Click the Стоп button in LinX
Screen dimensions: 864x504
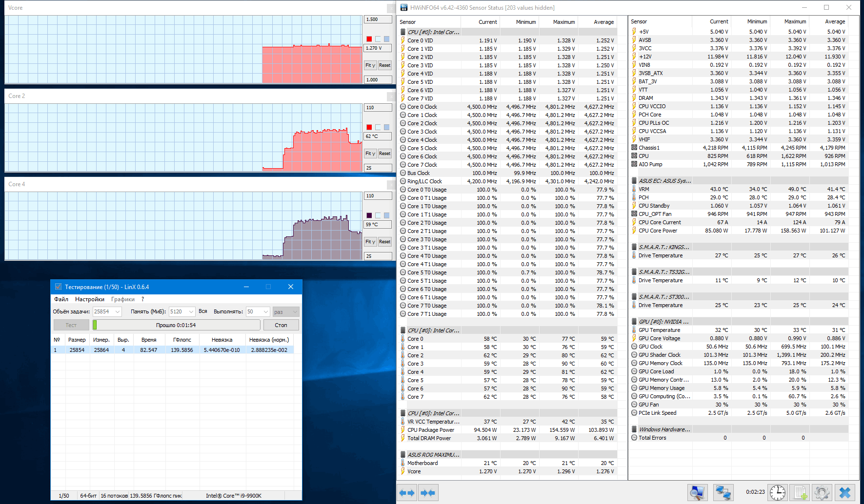[x=281, y=325]
